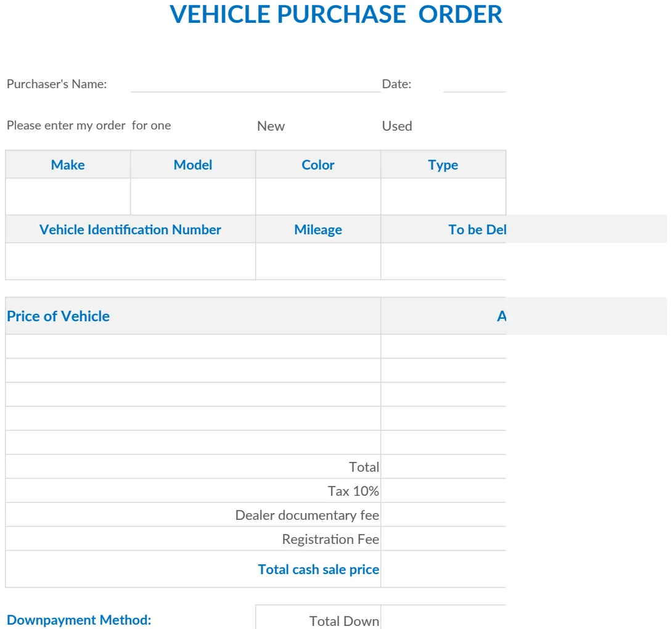This screenshot has width=672, height=629.
Task: Click the Color column header
Action: 318,165
